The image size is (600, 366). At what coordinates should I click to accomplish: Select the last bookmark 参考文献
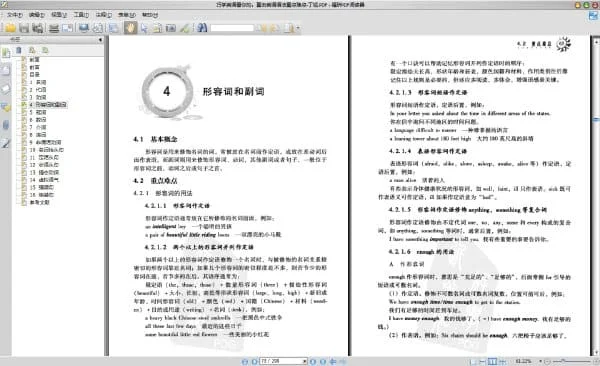pyautogui.click(x=40, y=202)
